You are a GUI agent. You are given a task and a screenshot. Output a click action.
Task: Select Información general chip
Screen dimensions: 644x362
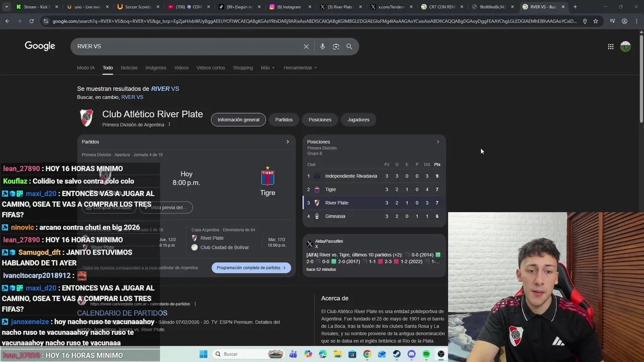tap(238, 120)
